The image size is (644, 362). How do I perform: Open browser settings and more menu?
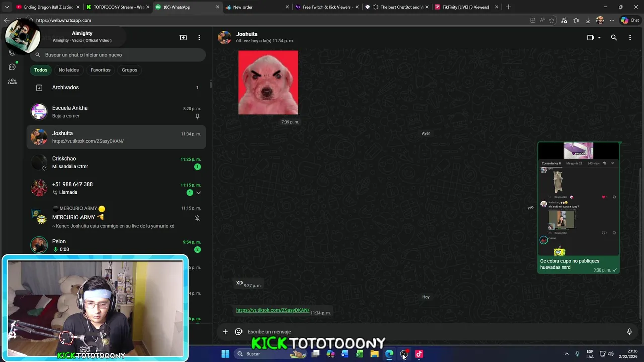[612, 20]
